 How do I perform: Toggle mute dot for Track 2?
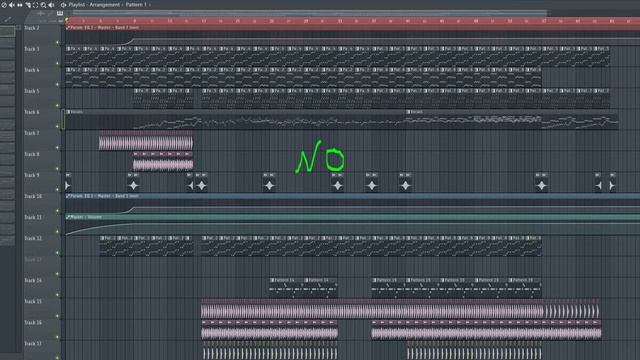tap(58, 42)
